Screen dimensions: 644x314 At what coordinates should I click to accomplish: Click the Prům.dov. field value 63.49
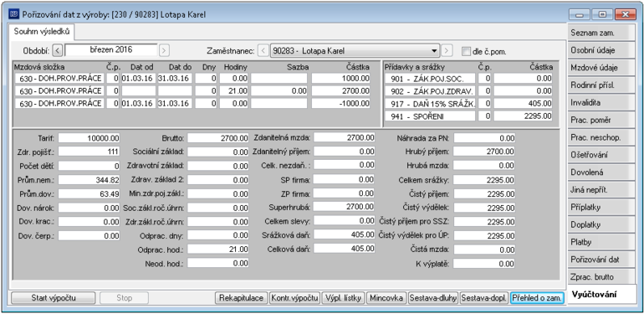pyautogui.click(x=89, y=193)
